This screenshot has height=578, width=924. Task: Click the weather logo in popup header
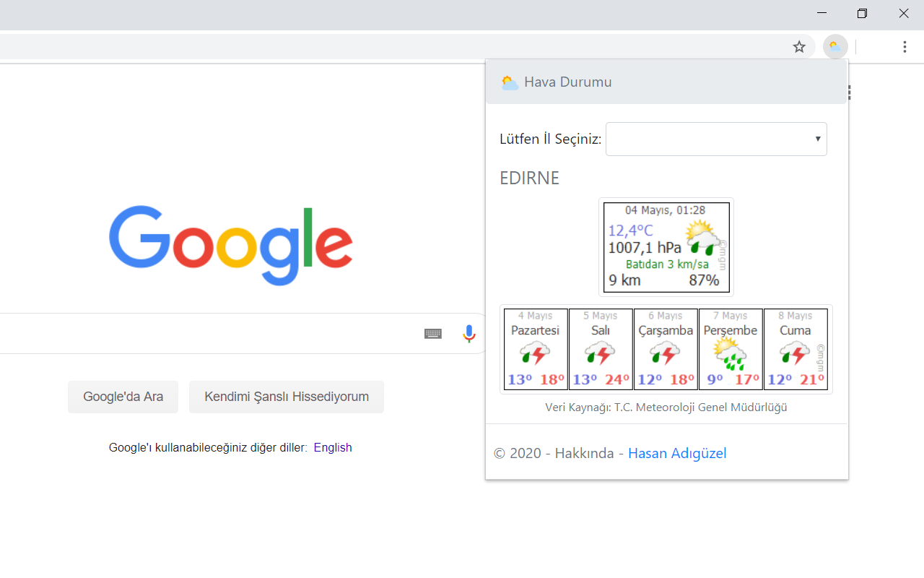pyautogui.click(x=510, y=82)
